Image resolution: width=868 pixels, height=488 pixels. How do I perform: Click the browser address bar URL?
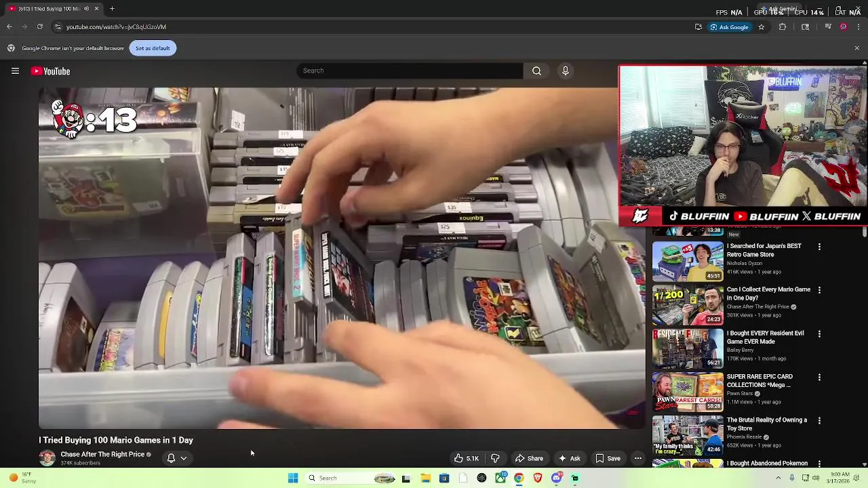click(116, 27)
